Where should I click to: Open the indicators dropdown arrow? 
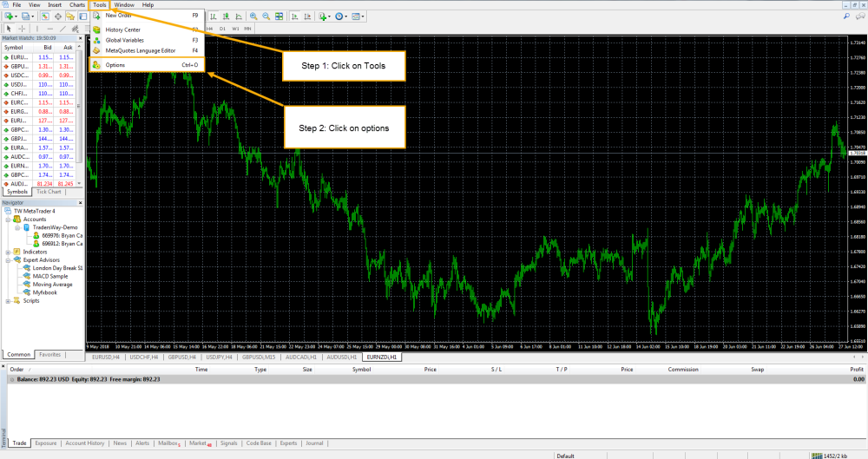click(x=329, y=16)
